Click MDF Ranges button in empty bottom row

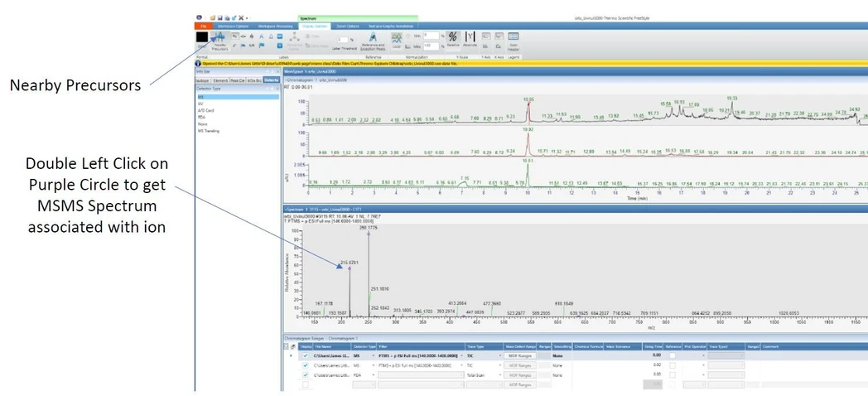(520, 384)
